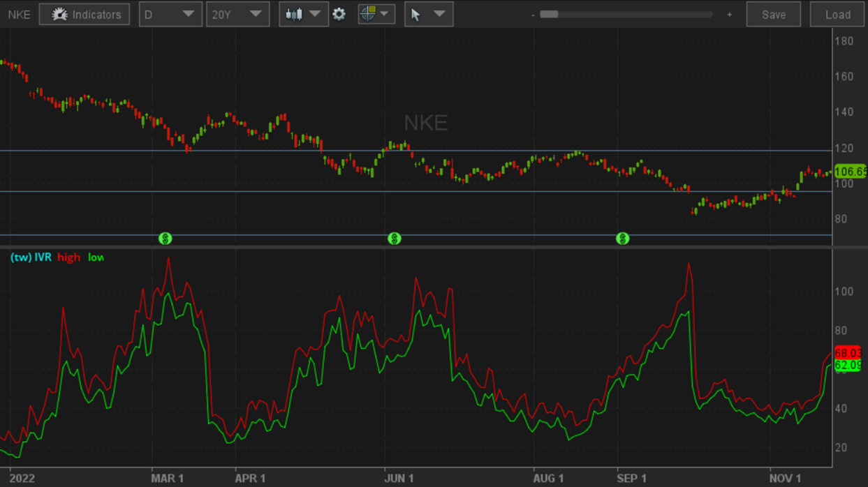Click the AUG 1 date axis label

548,479
